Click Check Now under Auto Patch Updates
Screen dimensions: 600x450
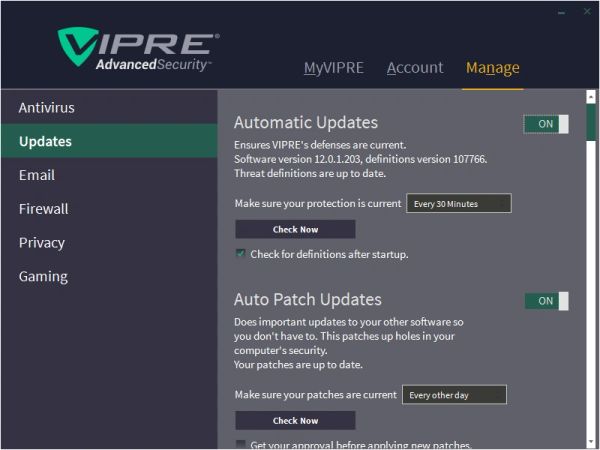click(x=295, y=421)
